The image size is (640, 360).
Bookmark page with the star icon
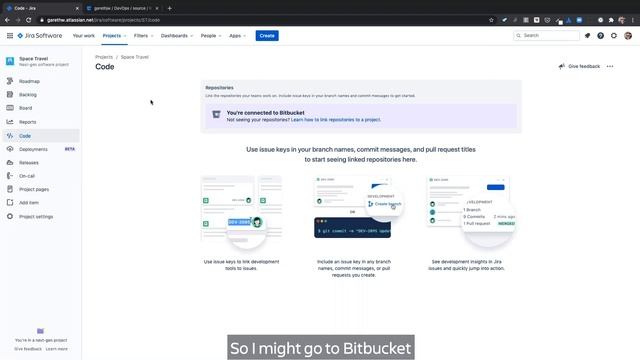tap(491, 20)
